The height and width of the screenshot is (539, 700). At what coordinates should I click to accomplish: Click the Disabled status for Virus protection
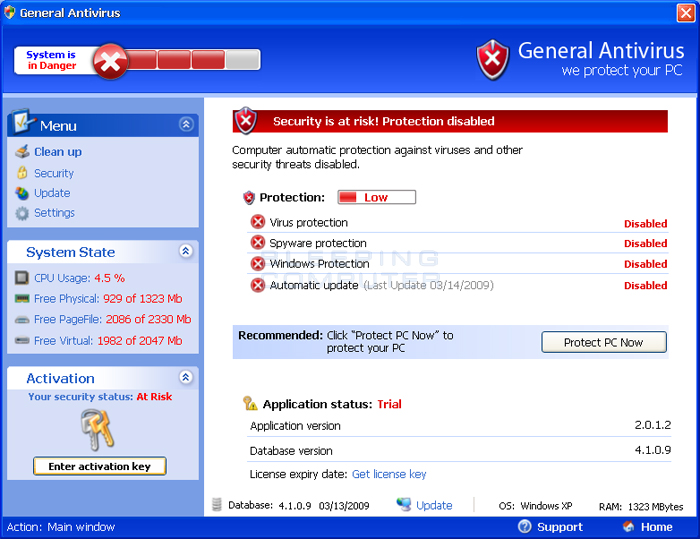pos(646,224)
